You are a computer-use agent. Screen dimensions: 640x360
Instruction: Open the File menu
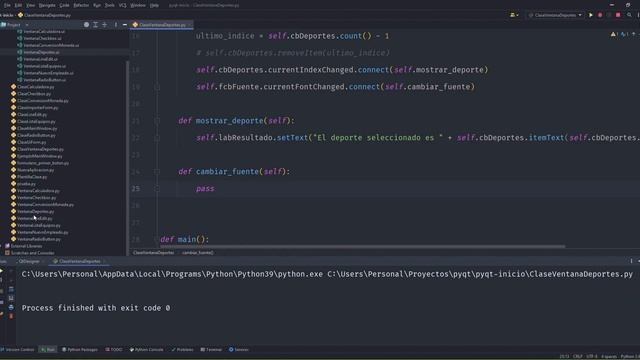pos(7,5)
